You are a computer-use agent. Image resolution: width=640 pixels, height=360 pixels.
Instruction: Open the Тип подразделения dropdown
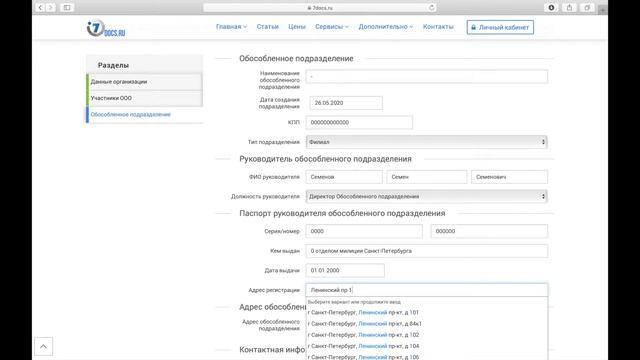(427, 142)
